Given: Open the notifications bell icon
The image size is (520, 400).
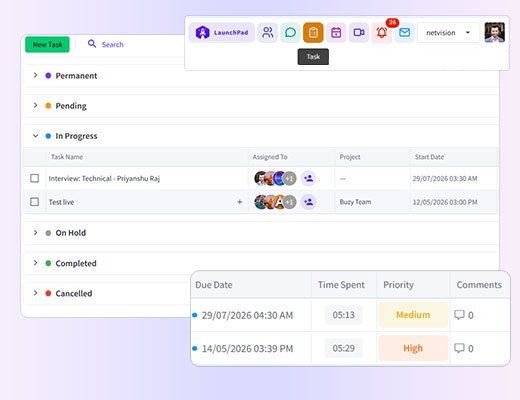Looking at the screenshot, I should tap(382, 33).
